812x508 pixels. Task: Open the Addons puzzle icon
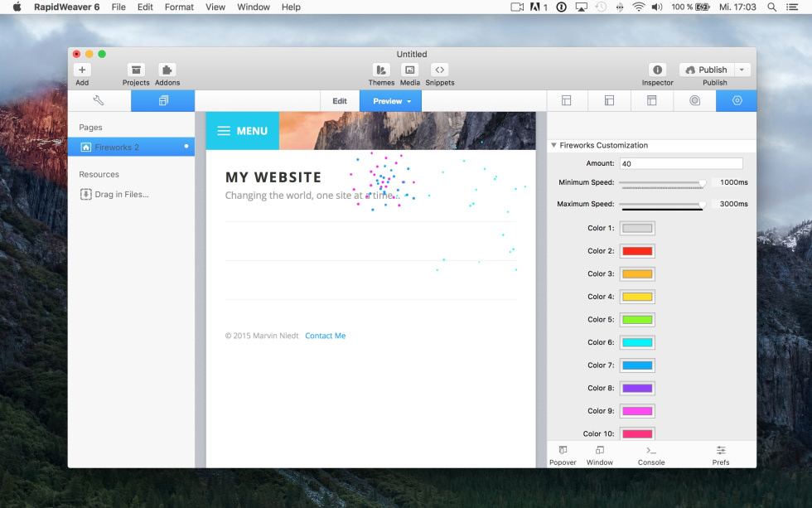pos(167,70)
